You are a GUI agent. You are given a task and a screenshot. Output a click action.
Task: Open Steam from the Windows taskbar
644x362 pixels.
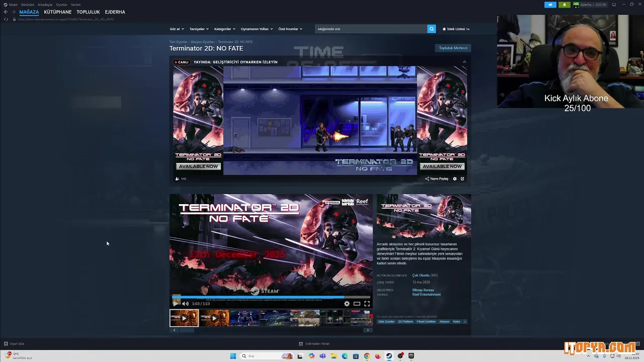click(x=389, y=356)
